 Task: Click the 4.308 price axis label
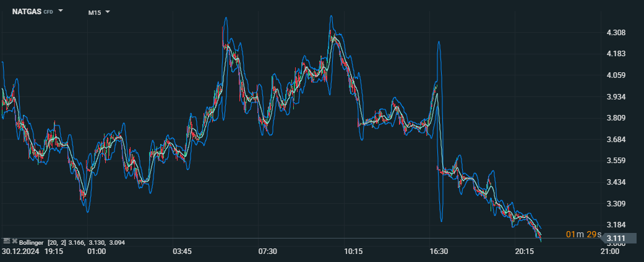tap(616, 32)
